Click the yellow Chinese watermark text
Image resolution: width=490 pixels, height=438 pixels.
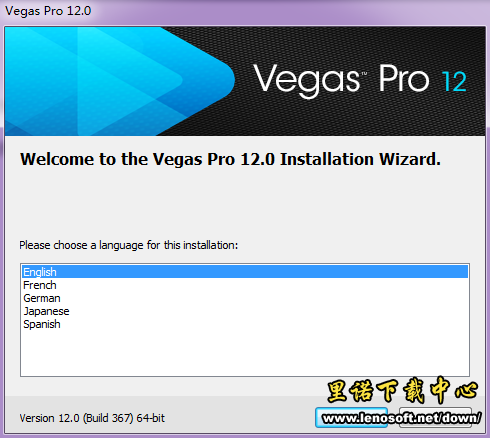(x=403, y=390)
